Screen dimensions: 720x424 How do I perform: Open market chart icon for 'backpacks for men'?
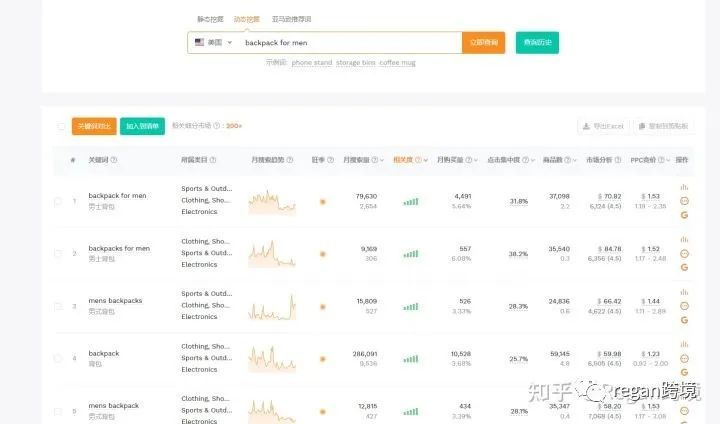click(x=684, y=239)
